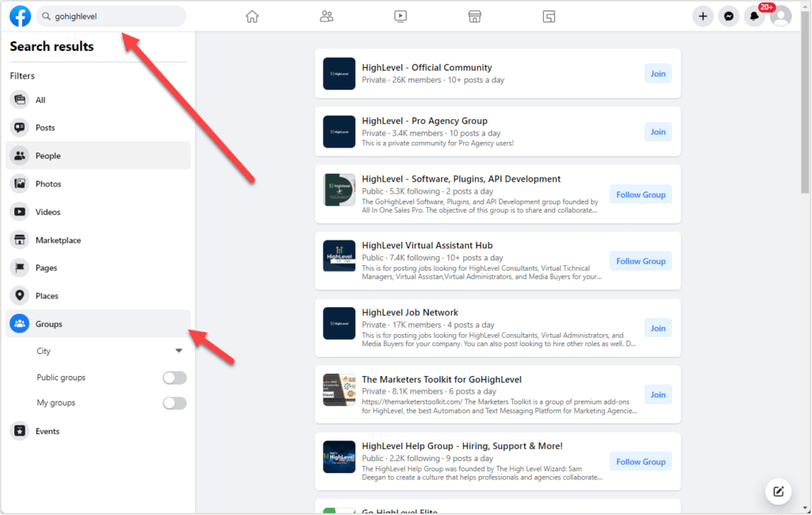Toggle the Public groups switch
This screenshot has height=515, width=812.
(x=174, y=378)
